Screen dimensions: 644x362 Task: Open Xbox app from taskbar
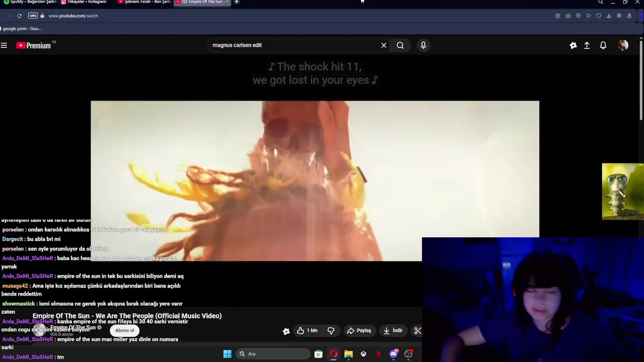click(x=363, y=354)
